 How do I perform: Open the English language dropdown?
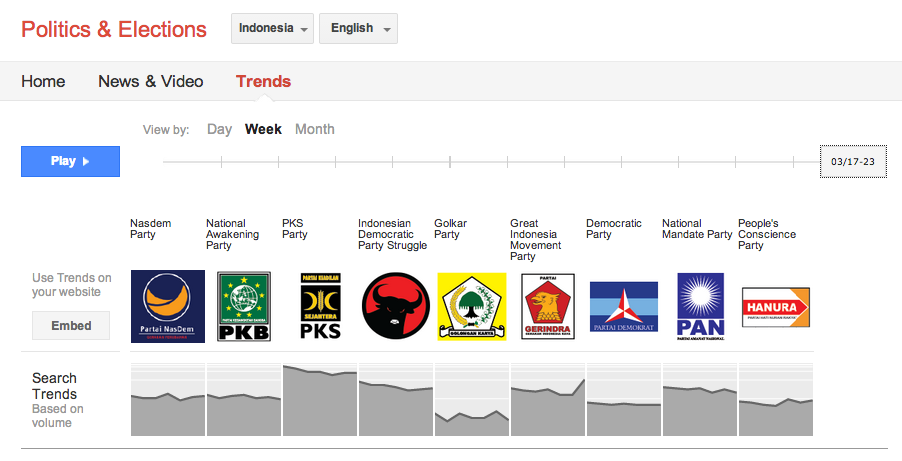click(x=358, y=28)
